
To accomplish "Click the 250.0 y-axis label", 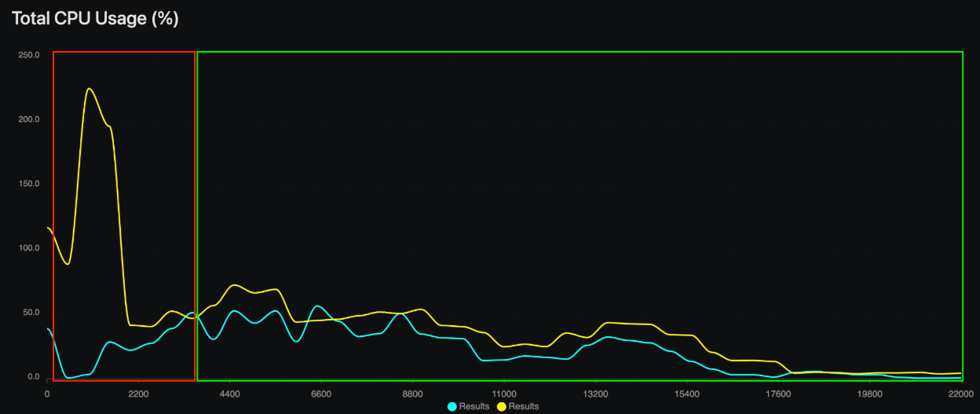I will (29, 55).
